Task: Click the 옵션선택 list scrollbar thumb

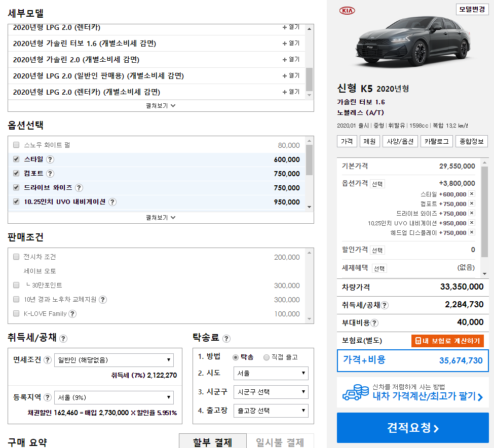Action: 310,160
